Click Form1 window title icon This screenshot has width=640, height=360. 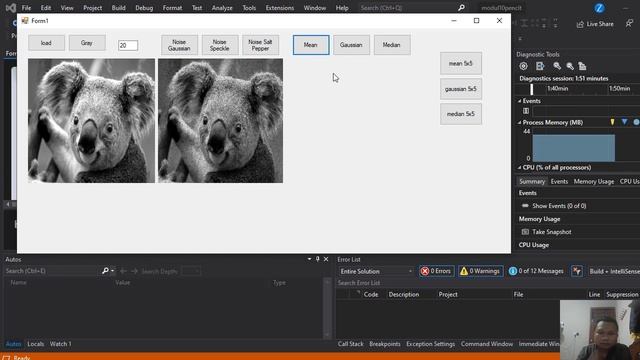[25, 20]
